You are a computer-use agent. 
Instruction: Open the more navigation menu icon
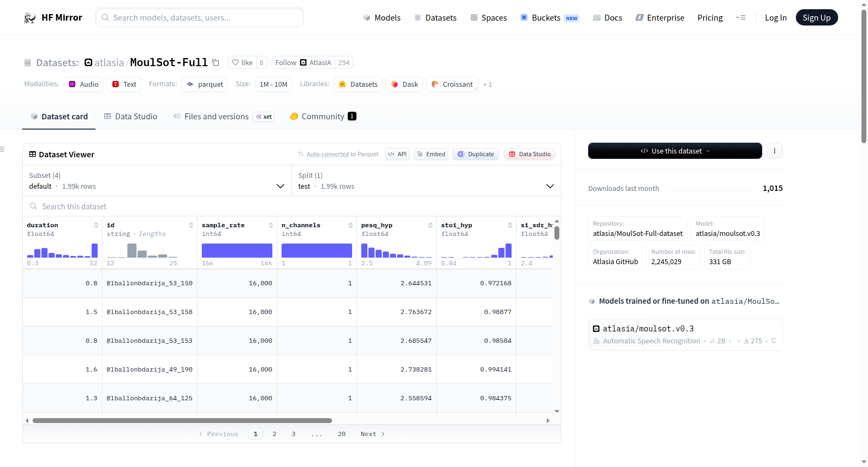pyautogui.click(x=741, y=18)
